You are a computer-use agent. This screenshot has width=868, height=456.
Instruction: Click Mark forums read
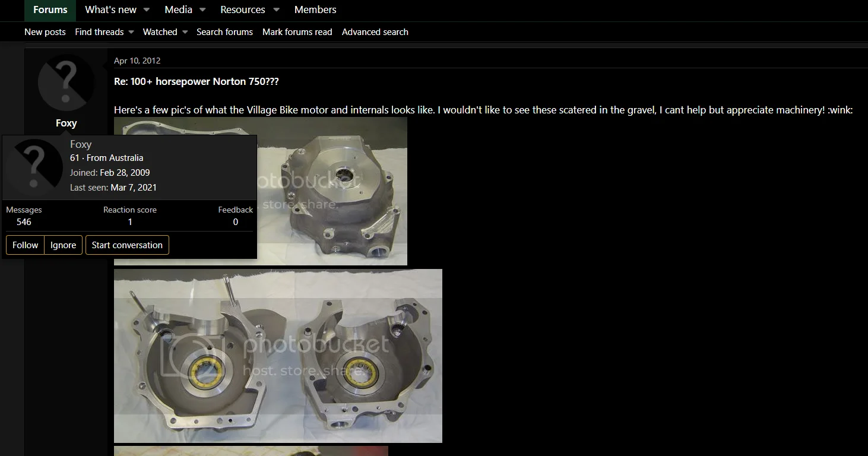[297, 32]
